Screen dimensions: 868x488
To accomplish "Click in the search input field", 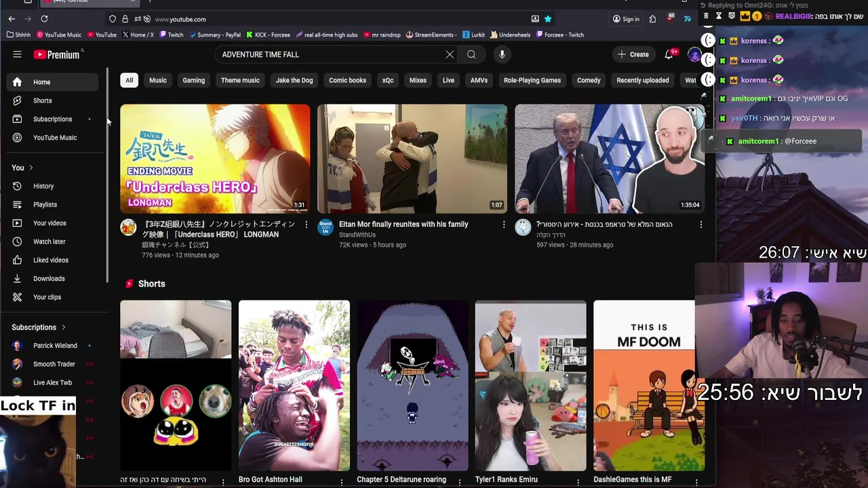I will point(329,54).
